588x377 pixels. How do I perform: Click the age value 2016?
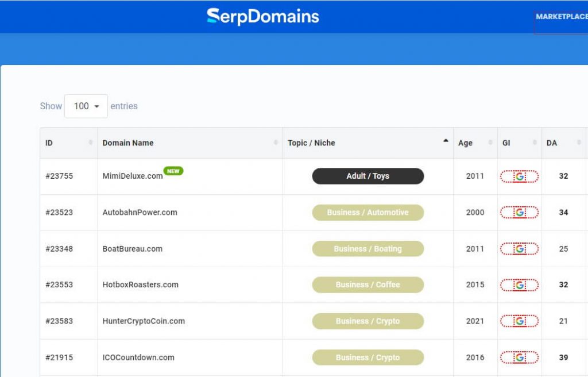click(475, 357)
